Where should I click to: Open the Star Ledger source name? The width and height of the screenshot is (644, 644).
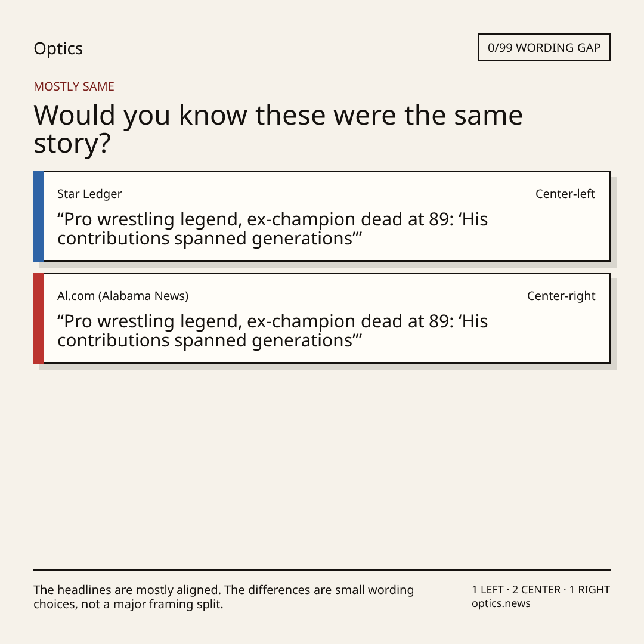[89, 194]
